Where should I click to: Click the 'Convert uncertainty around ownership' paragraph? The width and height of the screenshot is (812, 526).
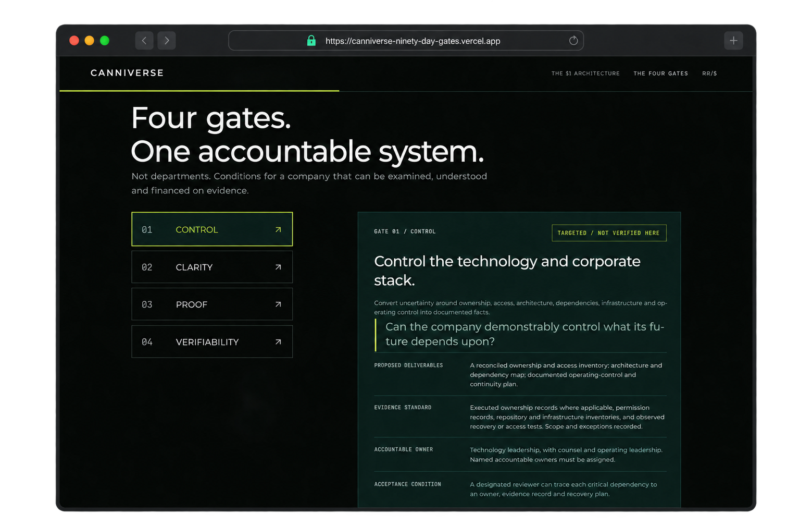point(520,308)
